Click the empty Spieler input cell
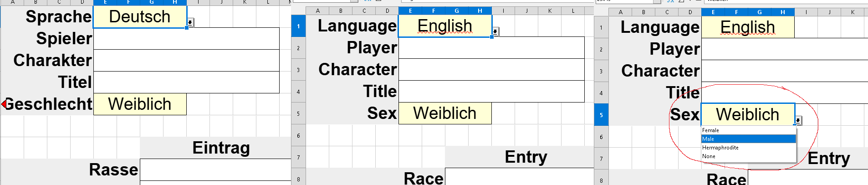The width and height of the screenshot is (868, 185). 186,39
